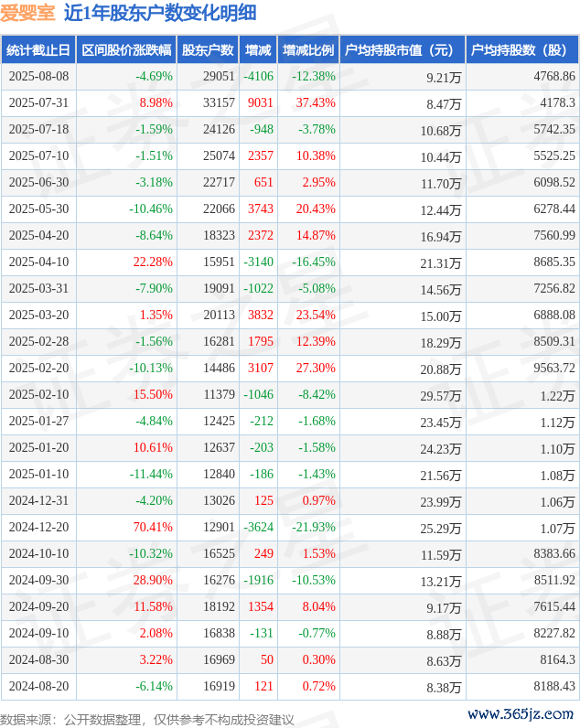The width and height of the screenshot is (580, 728).
Task: Click the 户均持股市值（元） column header
Action: [x=403, y=49]
